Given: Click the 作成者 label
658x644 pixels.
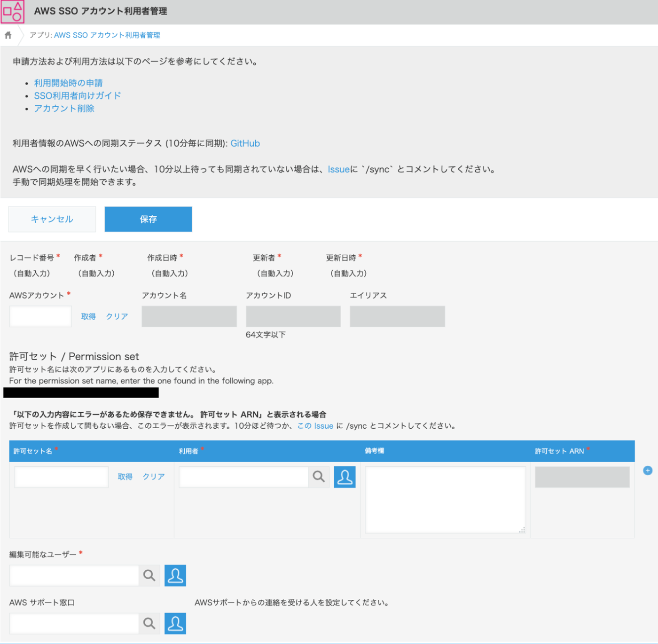Looking at the screenshot, I should [x=85, y=258].
